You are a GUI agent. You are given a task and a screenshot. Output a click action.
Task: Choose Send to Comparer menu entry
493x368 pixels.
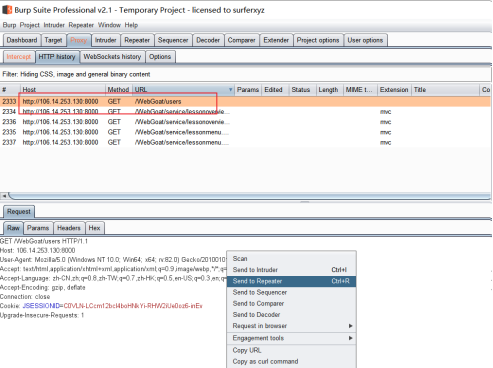pos(291,303)
